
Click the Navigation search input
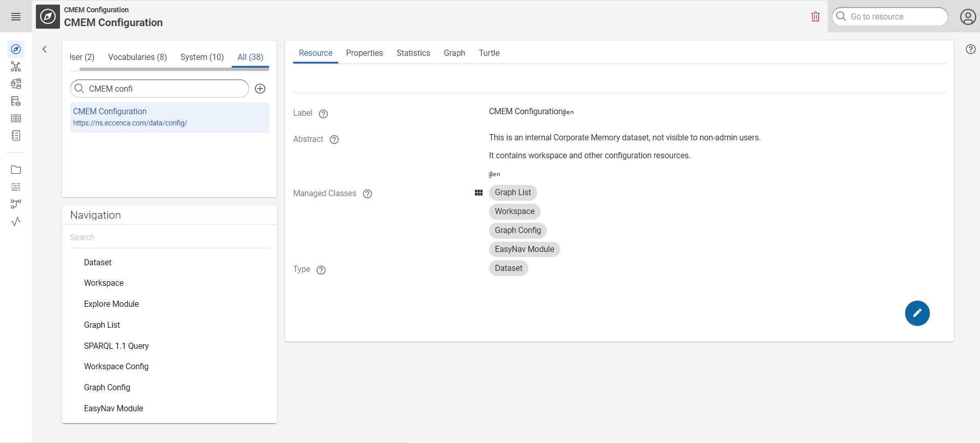[169, 238]
